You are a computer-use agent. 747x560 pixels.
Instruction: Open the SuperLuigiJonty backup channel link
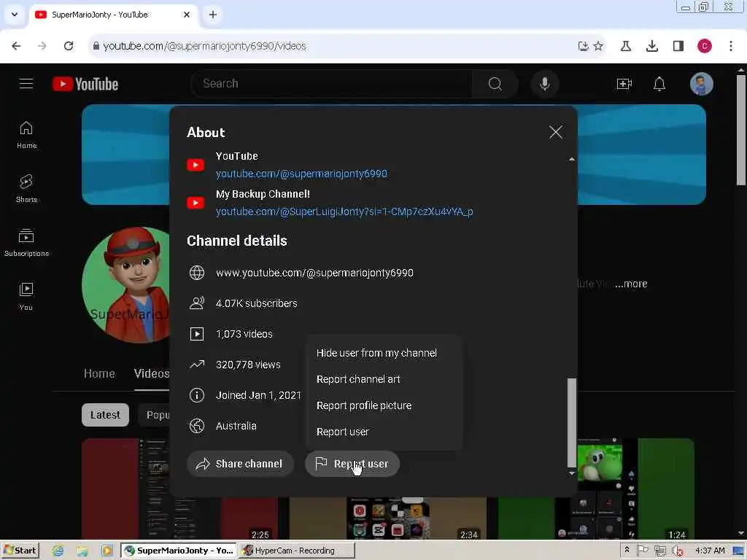click(x=344, y=211)
